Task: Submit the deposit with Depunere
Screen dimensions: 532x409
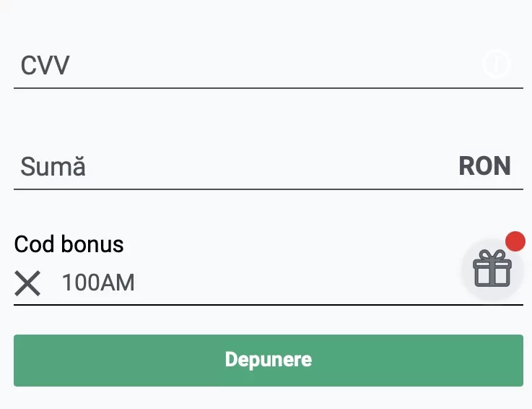Action: [269, 361]
